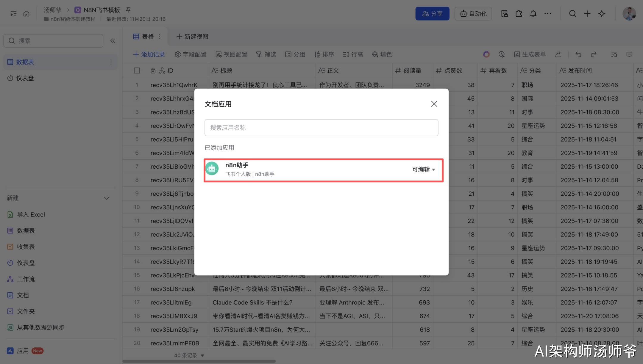The width and height of the screenshot is (643, 364).
Task: Select 仪表盘 in the sidebar list
Action: pos(25,78)
